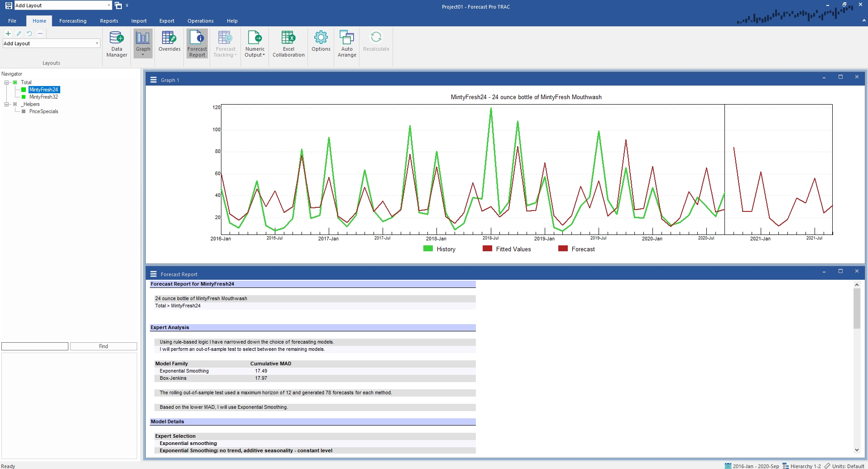The width and height of the screenshot is (868, 469).
Task: Switch to the Forecasting ribbon tab
Action: tap(73, 21)
